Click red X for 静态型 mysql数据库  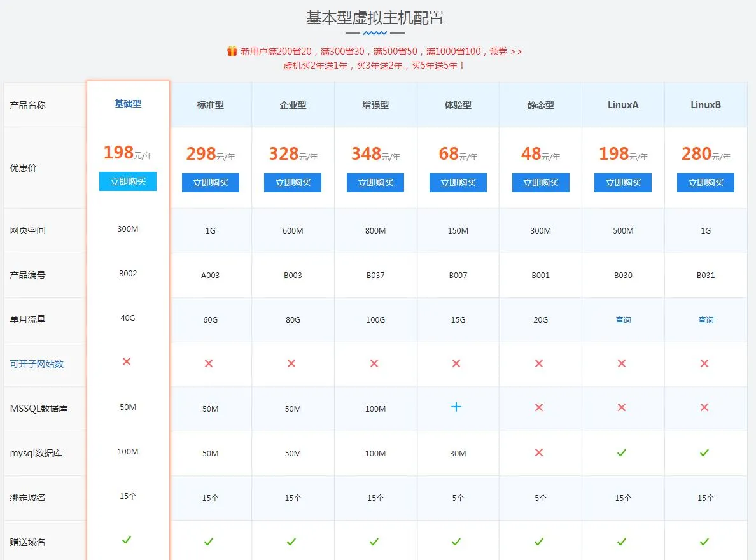(539, 452)
